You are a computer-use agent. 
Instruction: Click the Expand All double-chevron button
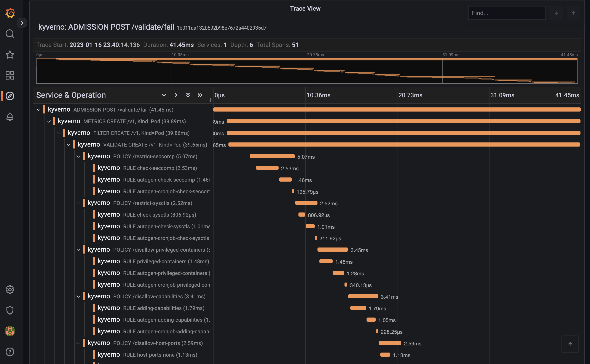pos(188,95)
